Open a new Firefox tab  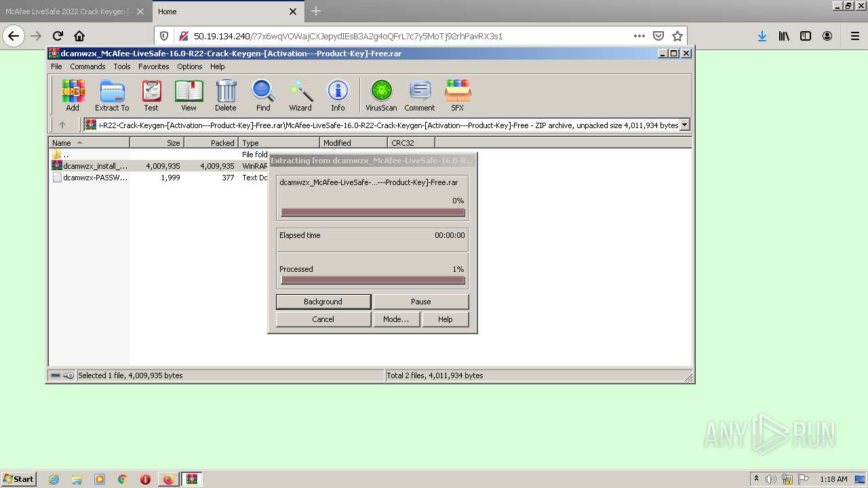(x=316, y=11)
